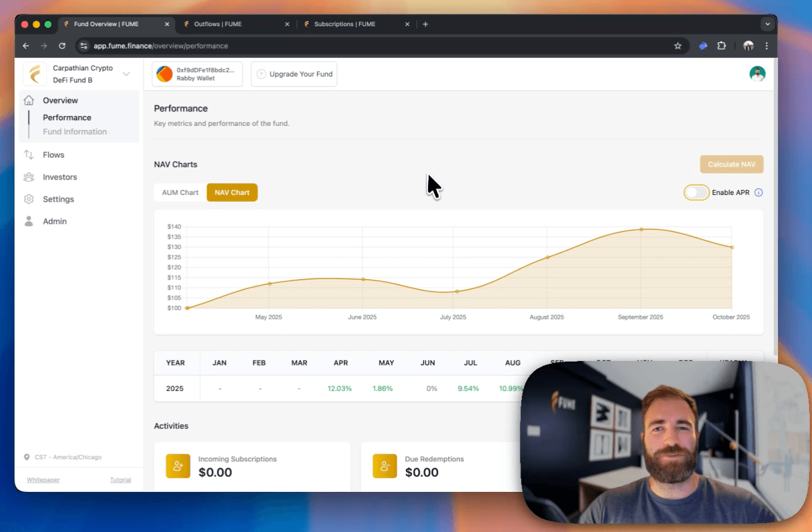Switch to the AUM Chart view

pyautogui.click(x=180, y=193)
